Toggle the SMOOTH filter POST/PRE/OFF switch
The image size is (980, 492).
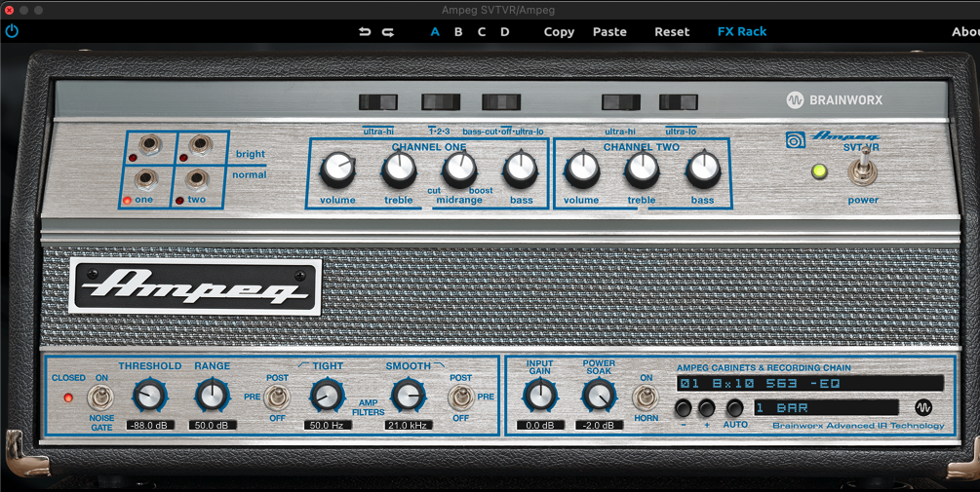point(460,397)
